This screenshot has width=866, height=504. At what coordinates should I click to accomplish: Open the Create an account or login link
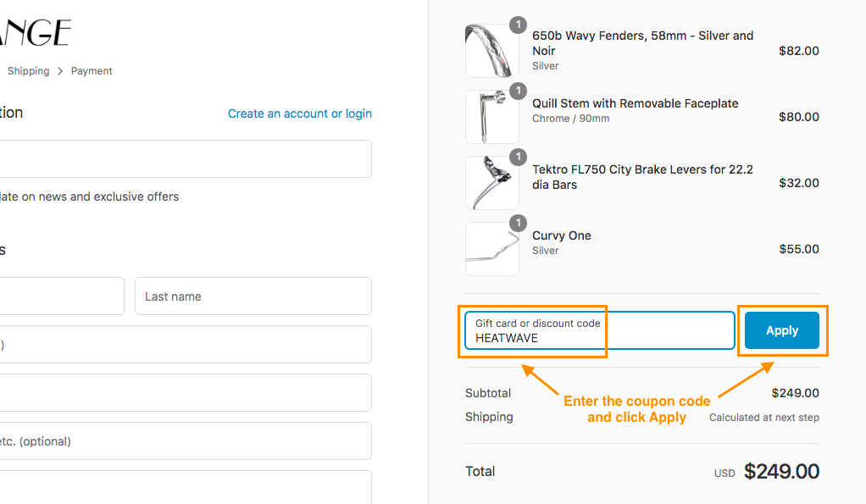(x=300, y=114)
